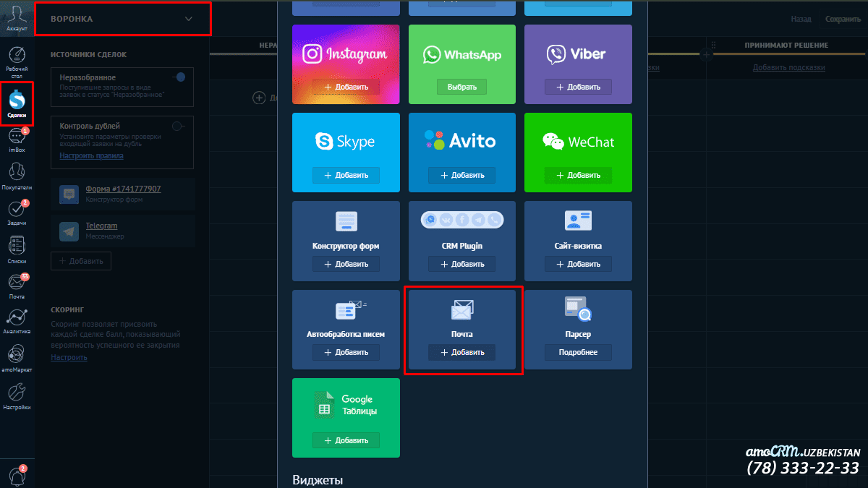This screenshot has height=488, width=868.
Task: Click Добавить button in Источники сделок
Action: (x=81, y=261)
